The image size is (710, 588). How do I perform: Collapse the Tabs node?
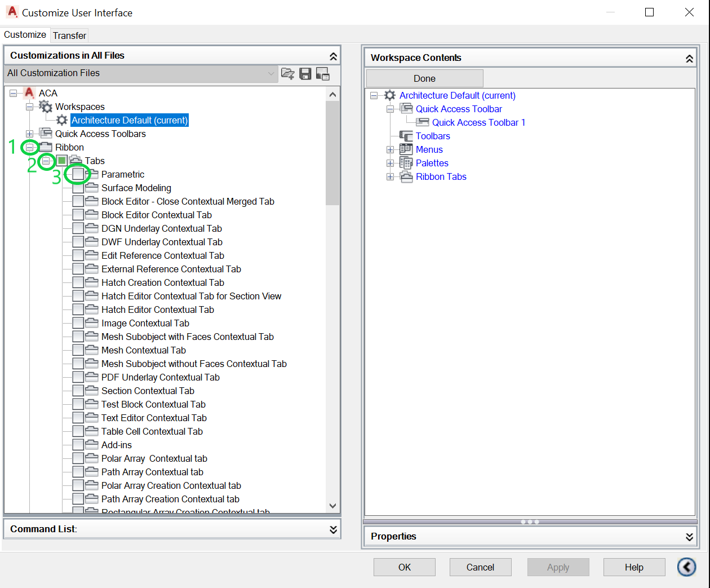click(46, 161)
